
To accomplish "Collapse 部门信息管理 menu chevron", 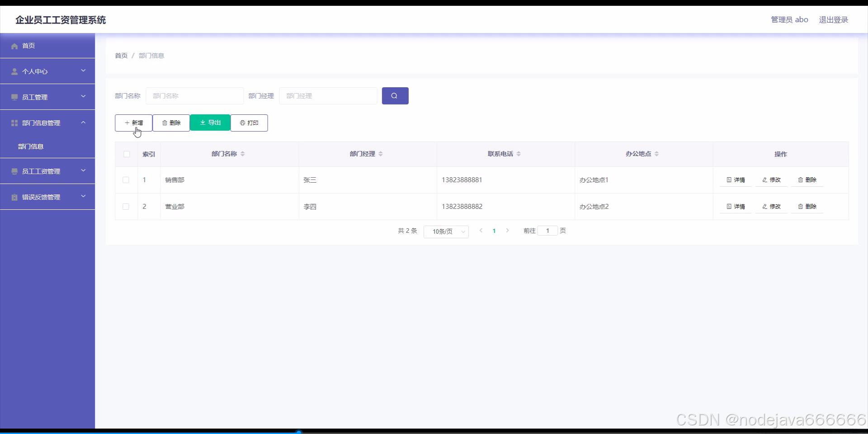I will pyautogui.click(x=83, y=122).
